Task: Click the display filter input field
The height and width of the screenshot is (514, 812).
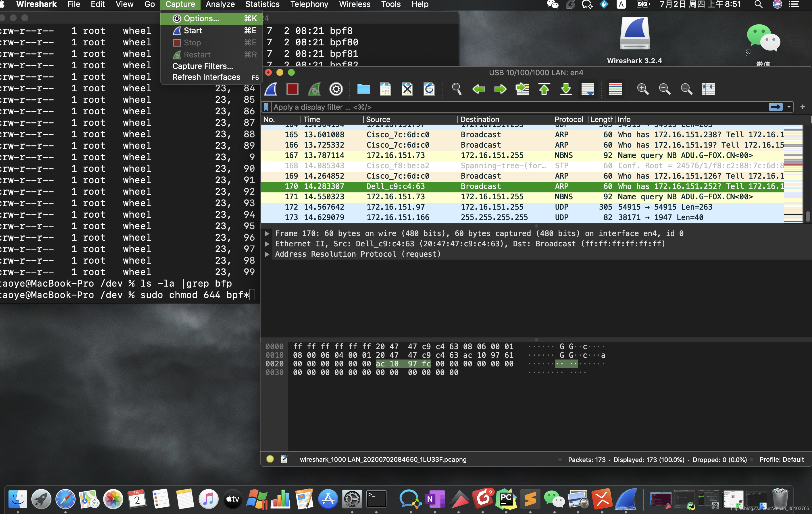Action: coord(506,107)
